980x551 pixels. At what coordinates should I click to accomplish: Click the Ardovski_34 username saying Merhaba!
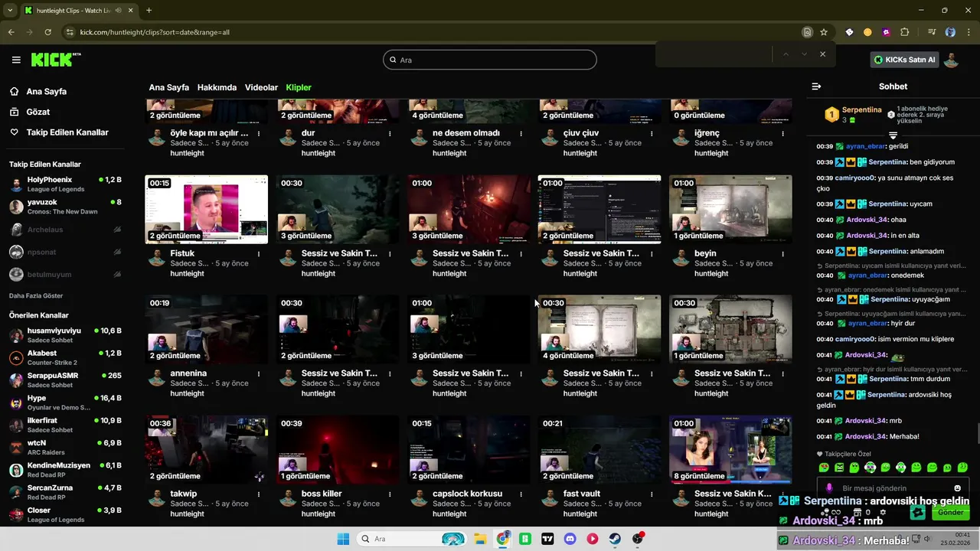866,436
